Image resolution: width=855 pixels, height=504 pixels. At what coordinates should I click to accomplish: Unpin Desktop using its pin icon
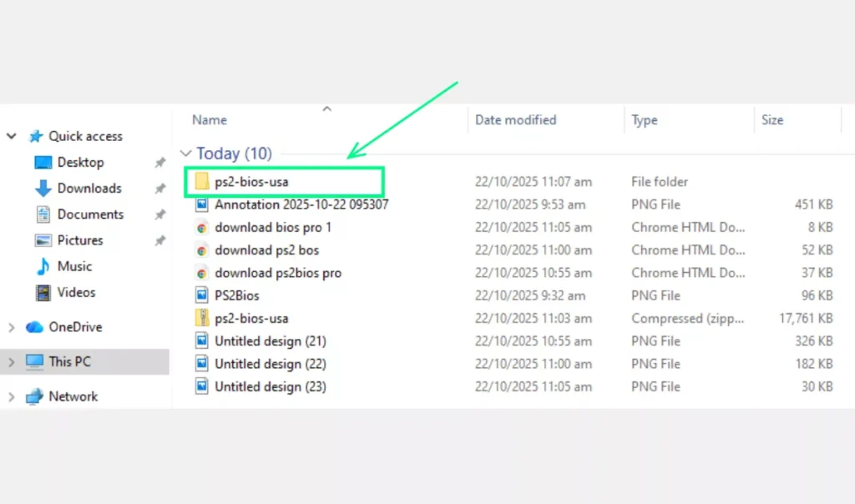(x=159, y=163)
